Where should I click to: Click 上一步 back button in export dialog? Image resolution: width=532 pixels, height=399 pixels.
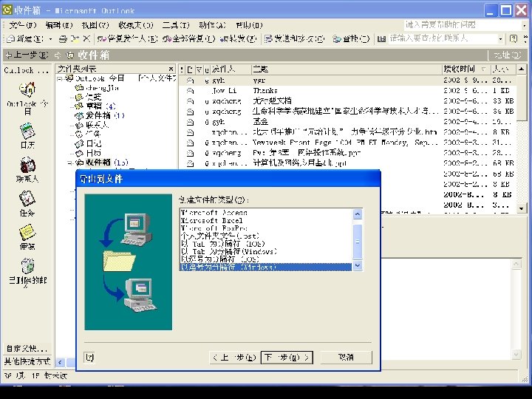(x=234, y=358)
